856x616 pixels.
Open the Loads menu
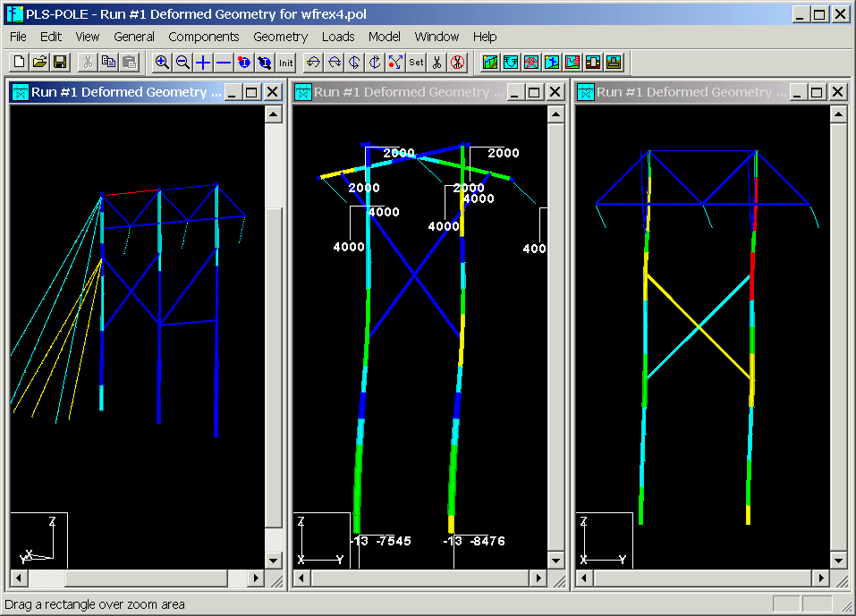337,37
